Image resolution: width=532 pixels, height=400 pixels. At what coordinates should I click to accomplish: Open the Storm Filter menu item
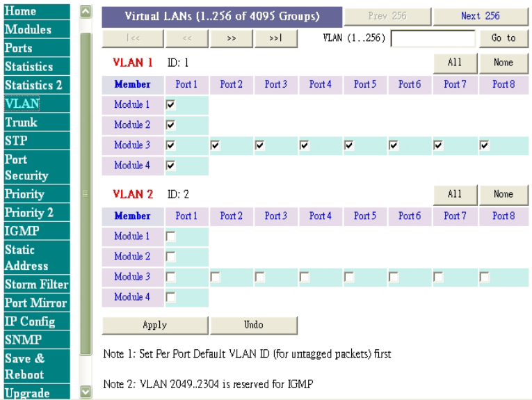coord(37,284)
